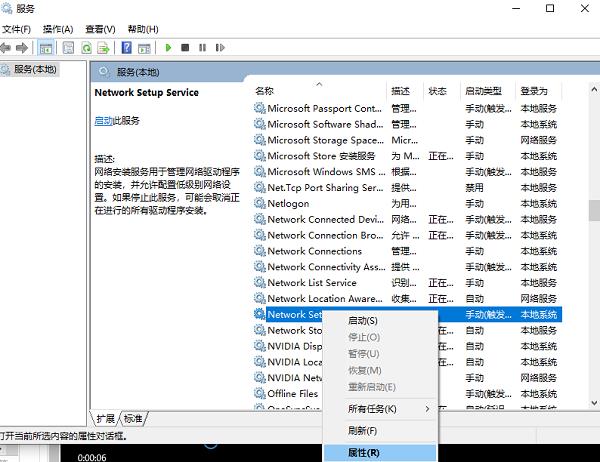Image resolution: width=600 pixels, height=462 pixels.
Task: Click the Pause service toolbar icon
Action: click(x=202, y=47)
